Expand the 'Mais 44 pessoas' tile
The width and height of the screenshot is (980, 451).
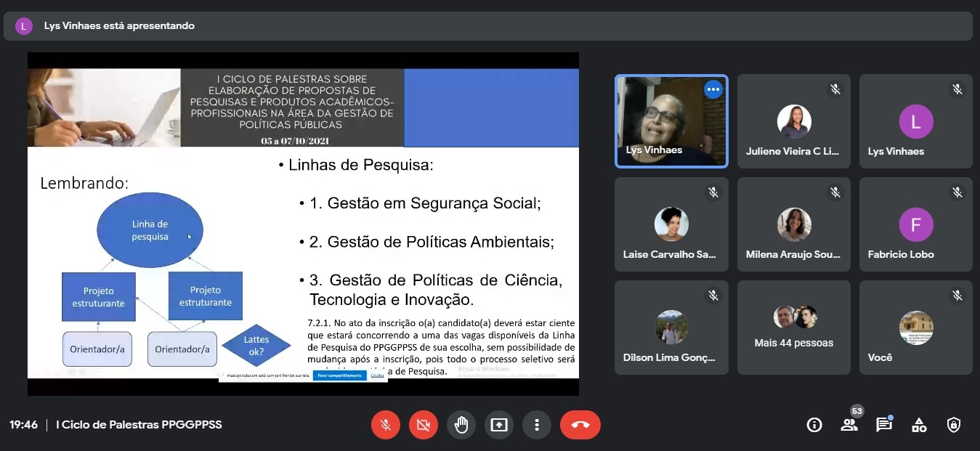(x=793, y=328)
